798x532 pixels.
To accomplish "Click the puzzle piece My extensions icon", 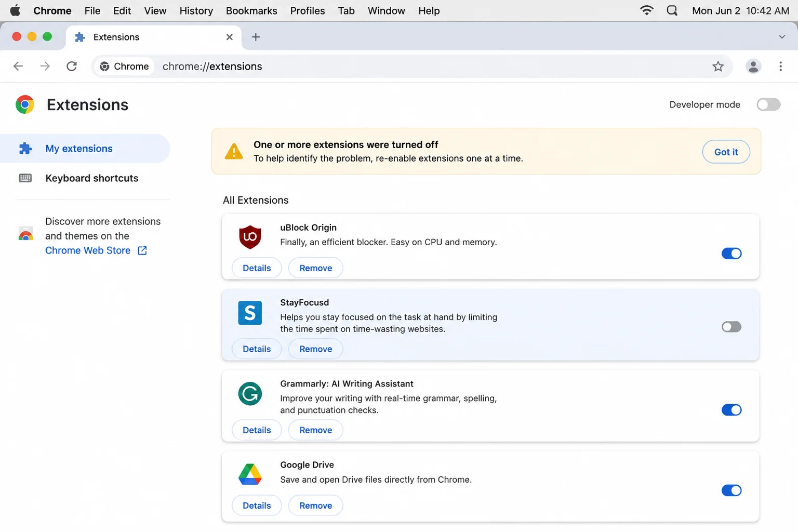I will pyautogui.click(x=25, y=149).
